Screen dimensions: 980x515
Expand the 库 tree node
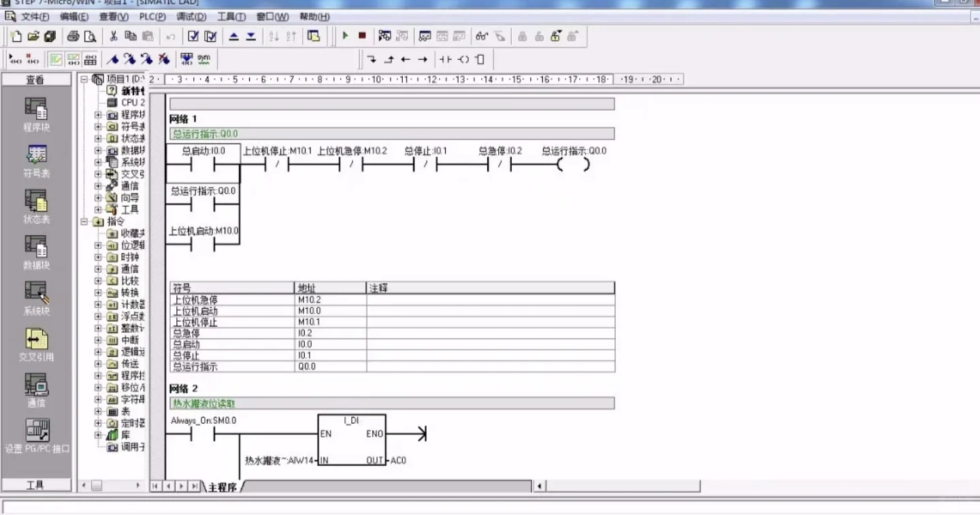[x=98, y=435]
